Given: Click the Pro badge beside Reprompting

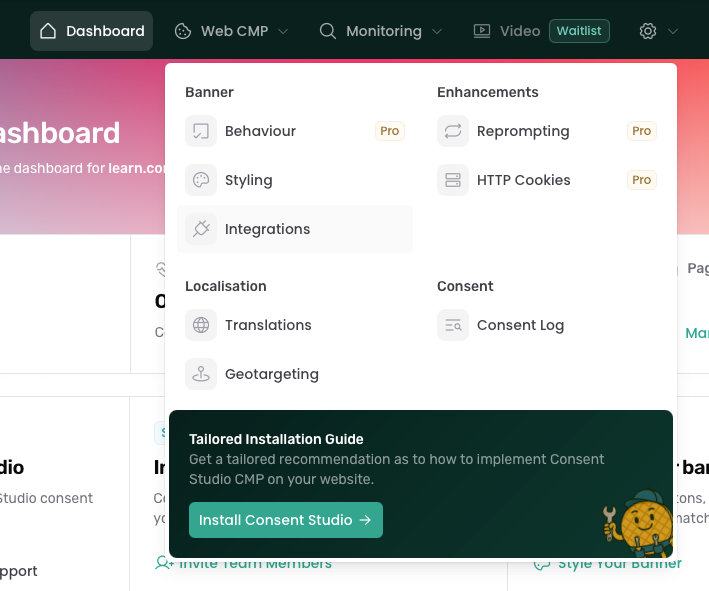Looking at the screenshot, I should tap(642, 131).
